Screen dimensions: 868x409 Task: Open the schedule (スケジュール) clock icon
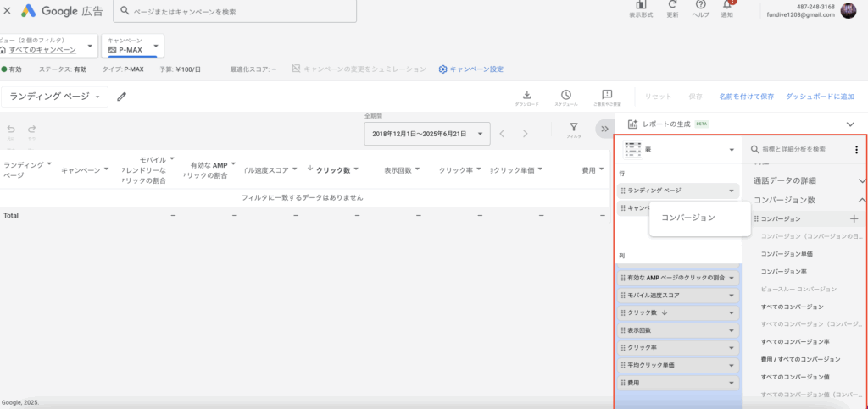point(565,96)
